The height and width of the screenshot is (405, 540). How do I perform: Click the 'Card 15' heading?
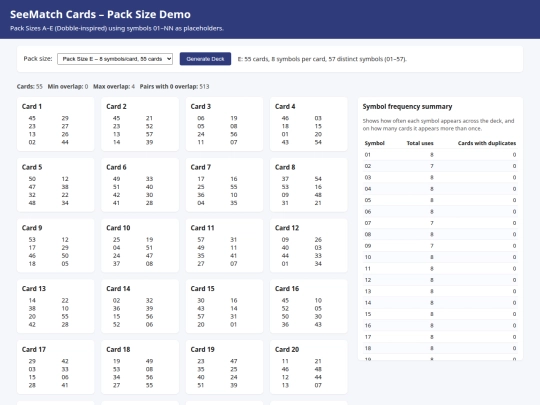point(202,289)
